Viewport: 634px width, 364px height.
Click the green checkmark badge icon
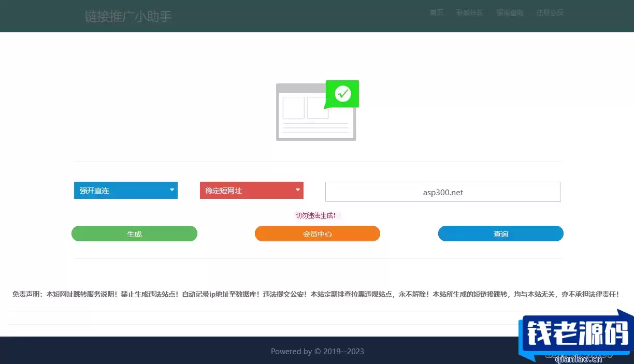click(342, 94)
